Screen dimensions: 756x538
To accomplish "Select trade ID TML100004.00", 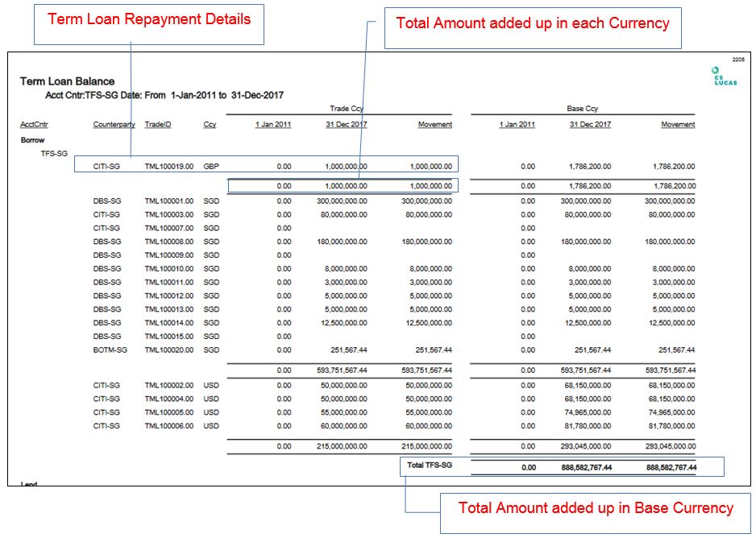I will (168, 399).
